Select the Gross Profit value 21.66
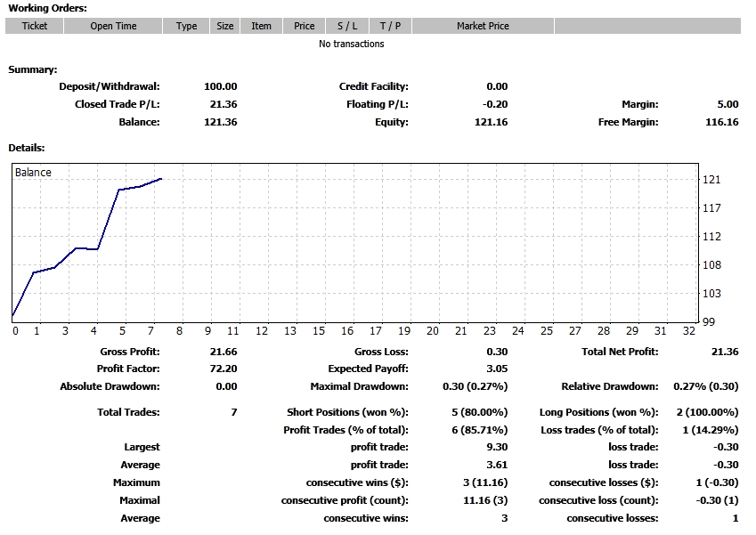This screenshot has width=756, height=535. coord(224,352)
